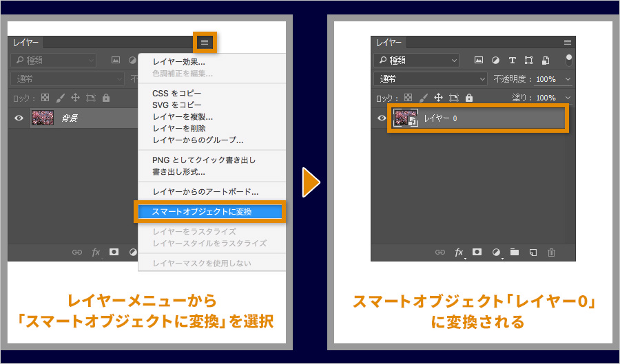Image resolution: width=620 pixels, height=364 pixels.
Task: Lock position icon in right panel
Action: pos(438,98)
